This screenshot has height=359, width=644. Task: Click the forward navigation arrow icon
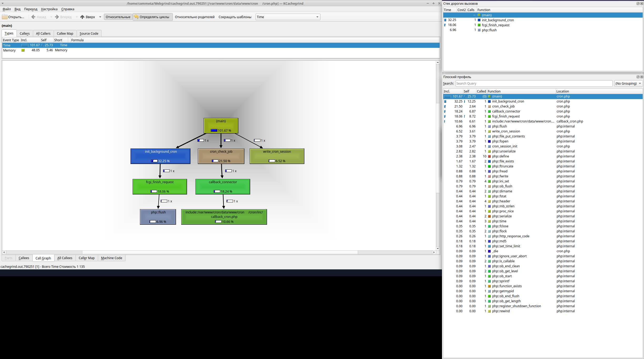(57, 17)
